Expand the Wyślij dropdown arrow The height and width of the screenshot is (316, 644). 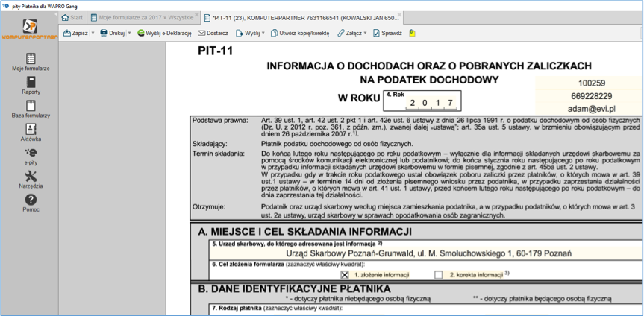tap(263, 33)
